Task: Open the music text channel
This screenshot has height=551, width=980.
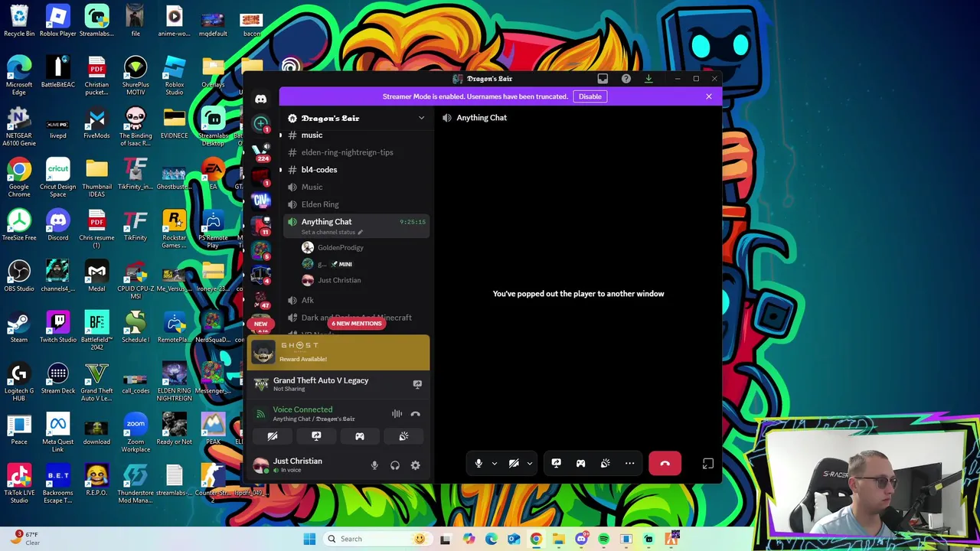Action: tap(312, 135)
